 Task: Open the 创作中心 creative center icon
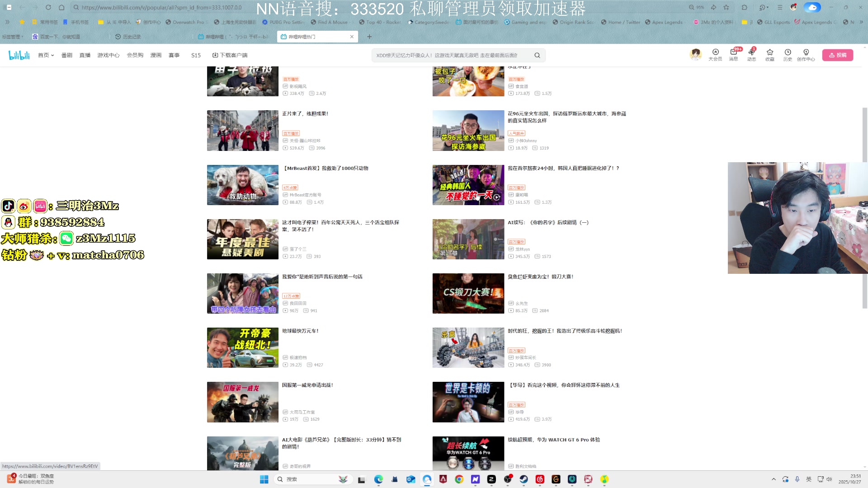pos(806,54)
